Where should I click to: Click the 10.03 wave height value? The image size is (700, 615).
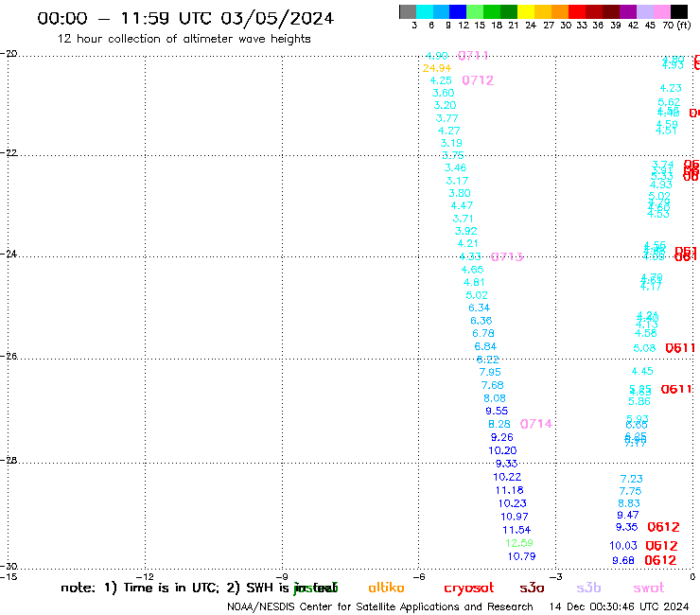point(623,546)
